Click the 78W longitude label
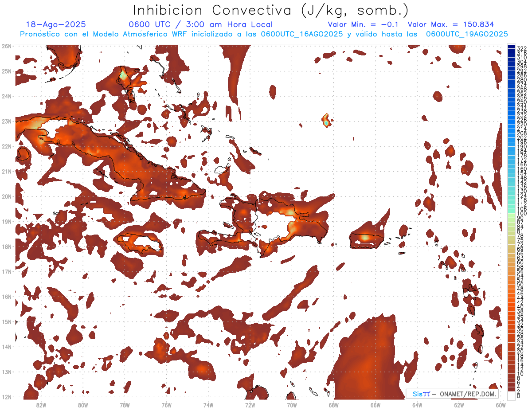This screenshot has height=411, width=532. (x=125, y=405)
